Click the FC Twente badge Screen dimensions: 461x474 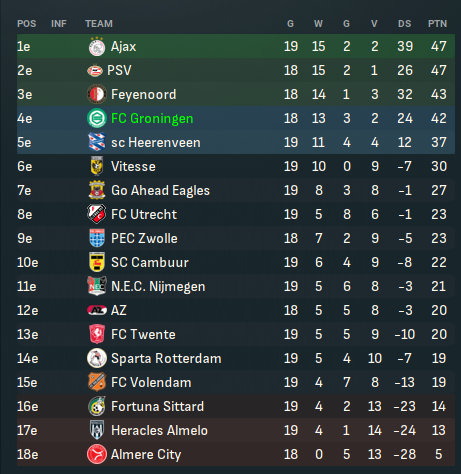(97, 334)
